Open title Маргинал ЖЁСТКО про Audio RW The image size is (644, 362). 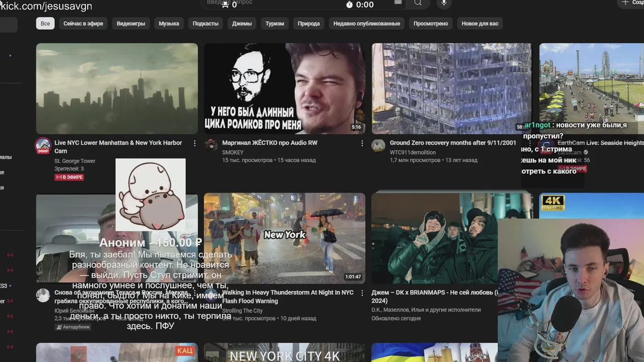point(270,143)
